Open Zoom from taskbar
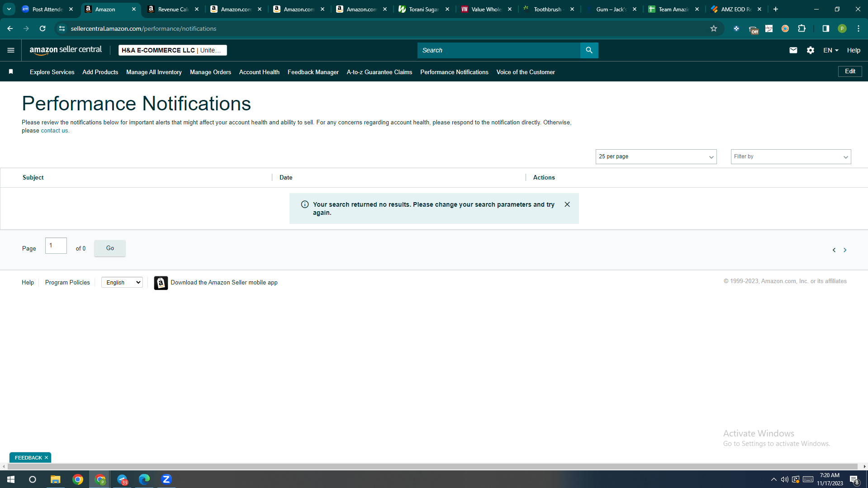Viewport: 868px width, 488px height. pyautogui.click(x=166, y=479)
